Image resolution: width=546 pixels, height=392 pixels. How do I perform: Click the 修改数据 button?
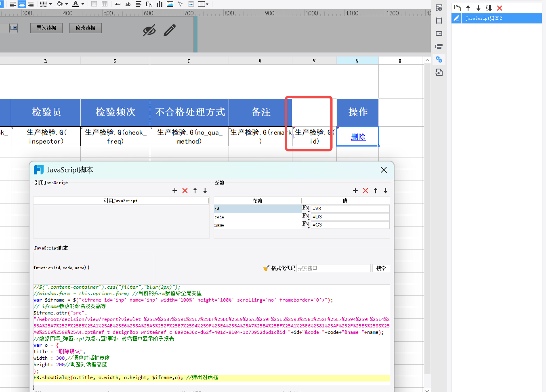(86, 28)
